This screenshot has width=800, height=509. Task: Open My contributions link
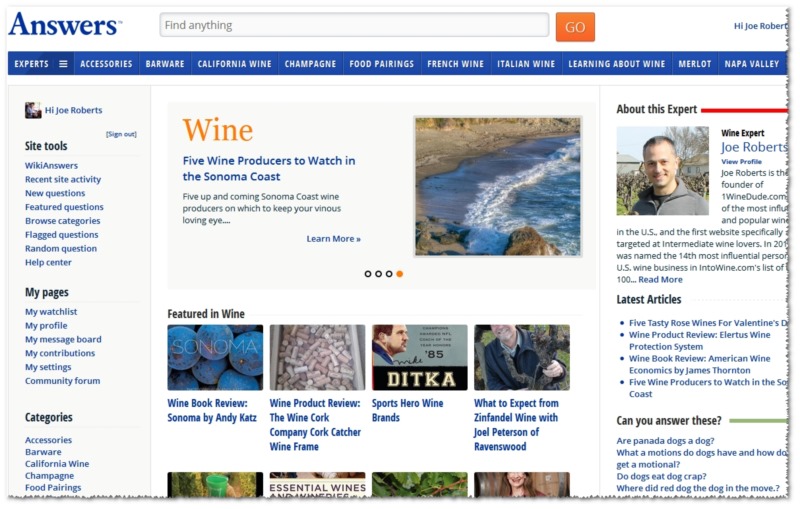tap(60, 353)
